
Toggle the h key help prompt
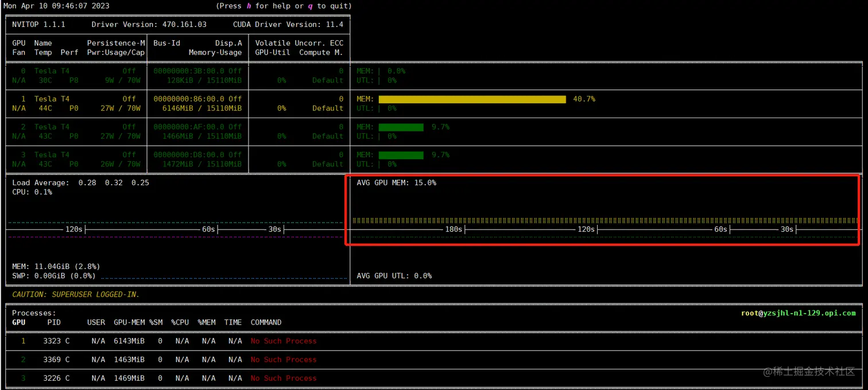pos(248,6)
